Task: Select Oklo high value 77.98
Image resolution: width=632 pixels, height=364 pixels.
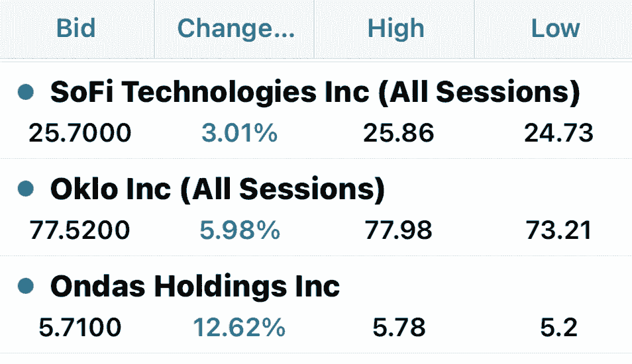Action: tap(399, 230)
